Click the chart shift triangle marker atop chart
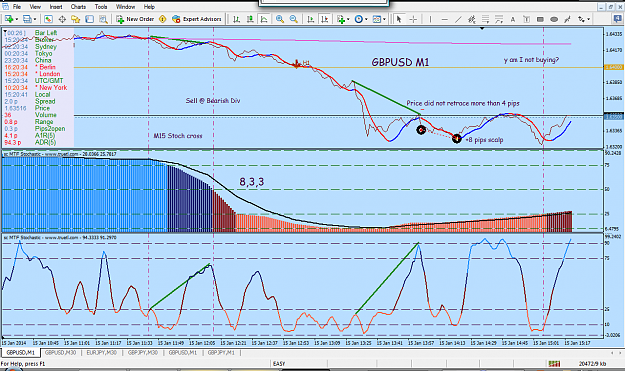Image resolution: width=625 pixels, height=371 pixels. click(482, 29)
